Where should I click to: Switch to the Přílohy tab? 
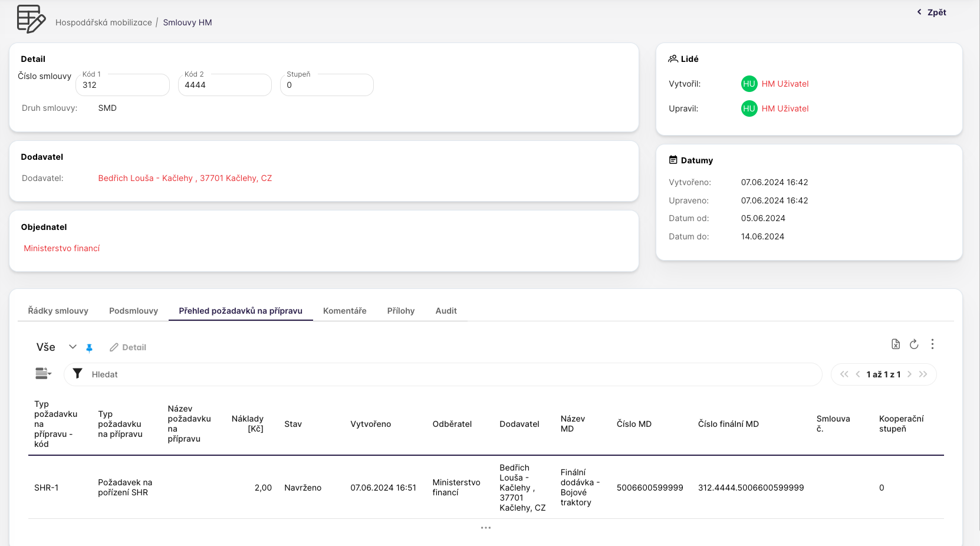pyautogui.click(x=400, y=311)
